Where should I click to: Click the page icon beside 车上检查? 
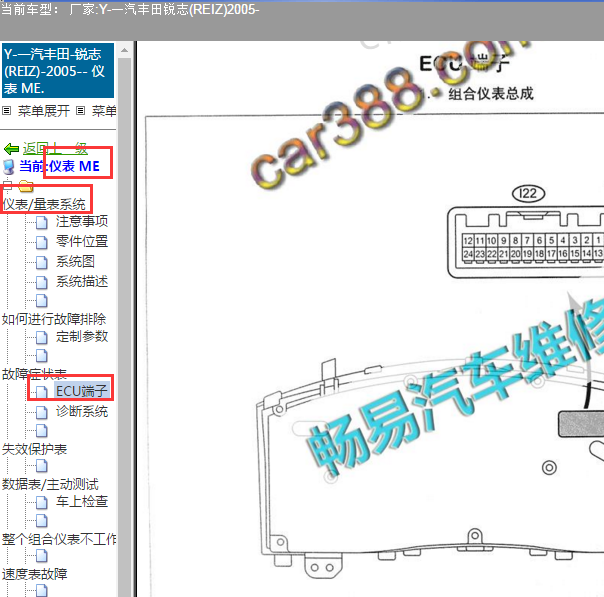click(x=42, y=502)
